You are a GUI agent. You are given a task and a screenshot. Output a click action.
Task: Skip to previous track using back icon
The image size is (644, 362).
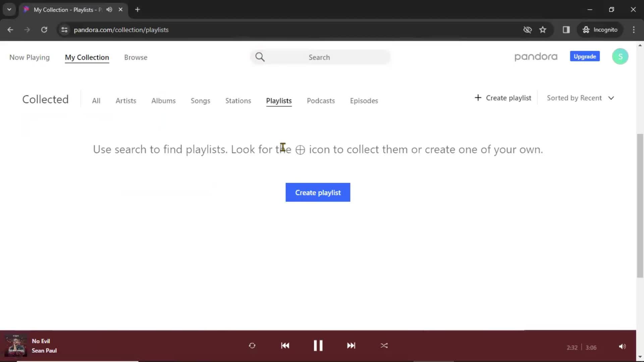(285, 346)
